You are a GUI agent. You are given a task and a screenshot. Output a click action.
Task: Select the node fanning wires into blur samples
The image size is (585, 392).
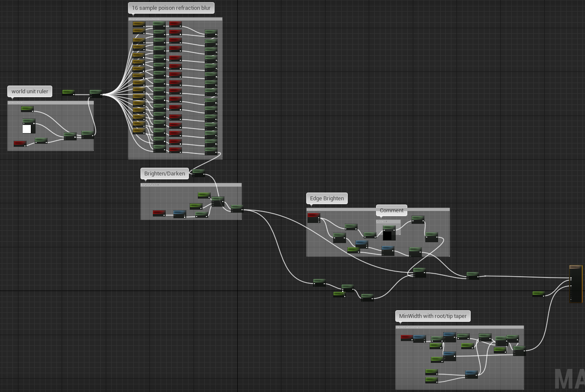(96, 93)
